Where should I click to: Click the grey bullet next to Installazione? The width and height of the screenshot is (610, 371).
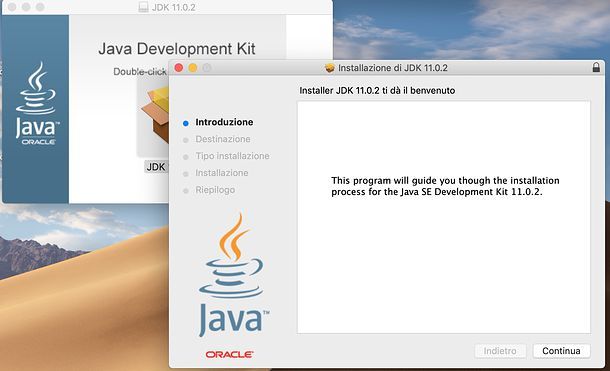pos(186,174)
